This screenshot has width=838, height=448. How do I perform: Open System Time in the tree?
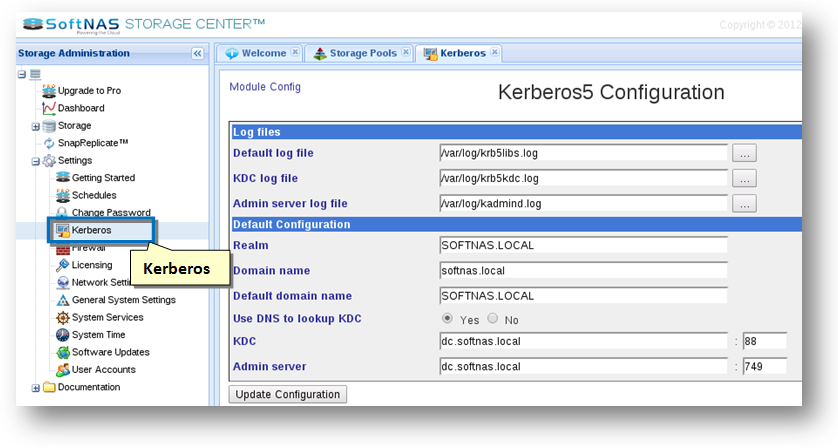pos(98,335)
